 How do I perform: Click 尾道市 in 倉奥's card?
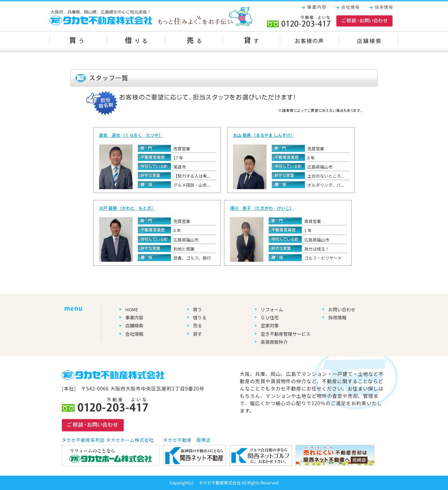[180, 167]
